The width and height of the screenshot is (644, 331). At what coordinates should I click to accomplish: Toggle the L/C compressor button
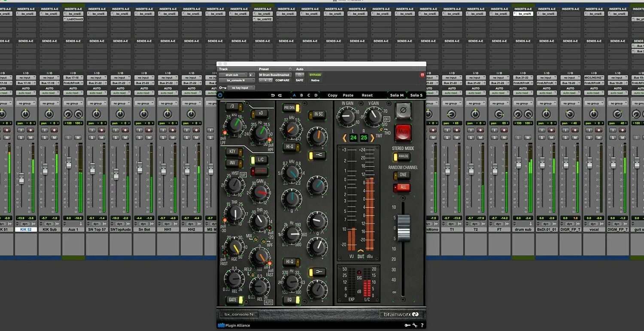click(259, 160)
